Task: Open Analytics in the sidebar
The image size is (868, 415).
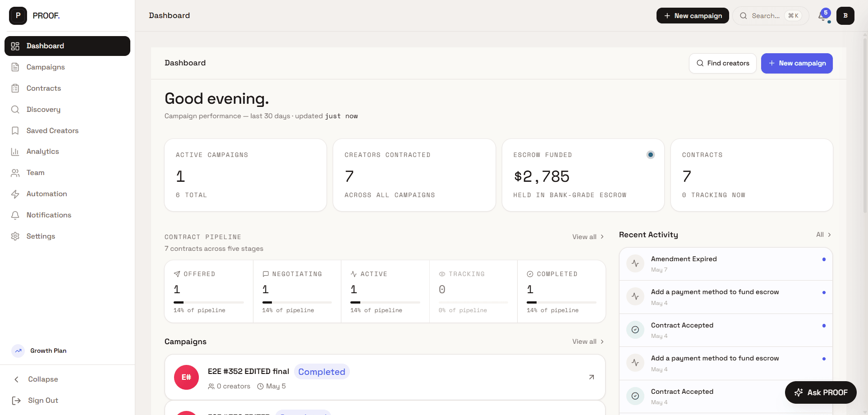Action: click(x=67, y=152)
